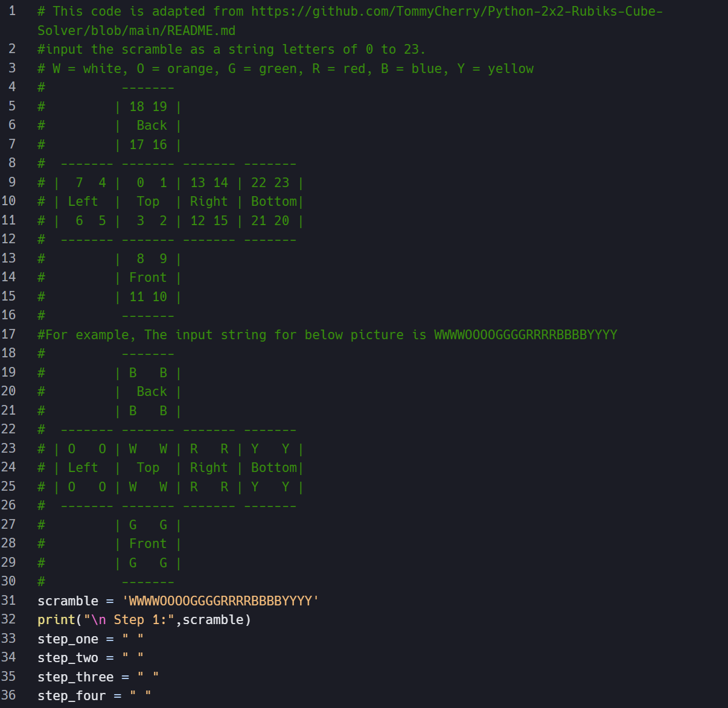Click the example input string on line 17
The width and height of the screenshot is (728, 708).
[525, 335]
